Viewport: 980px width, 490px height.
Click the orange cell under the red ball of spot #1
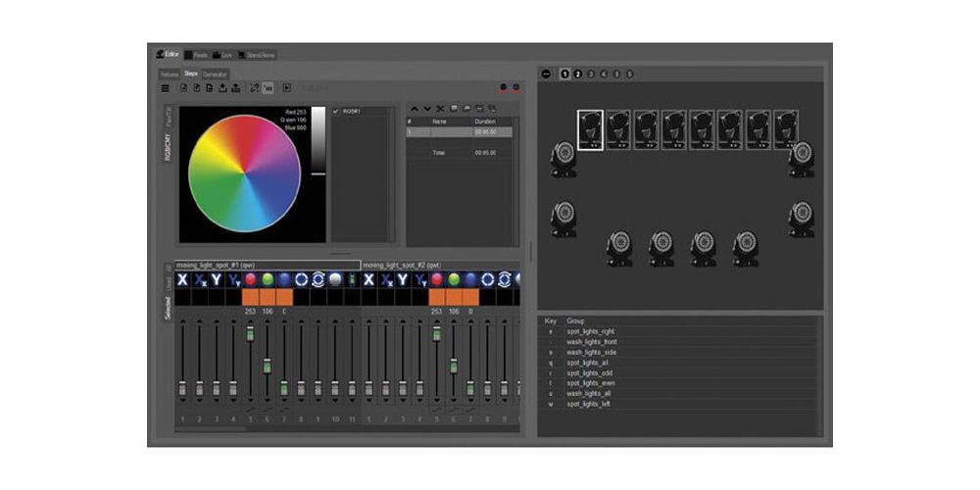251,297
